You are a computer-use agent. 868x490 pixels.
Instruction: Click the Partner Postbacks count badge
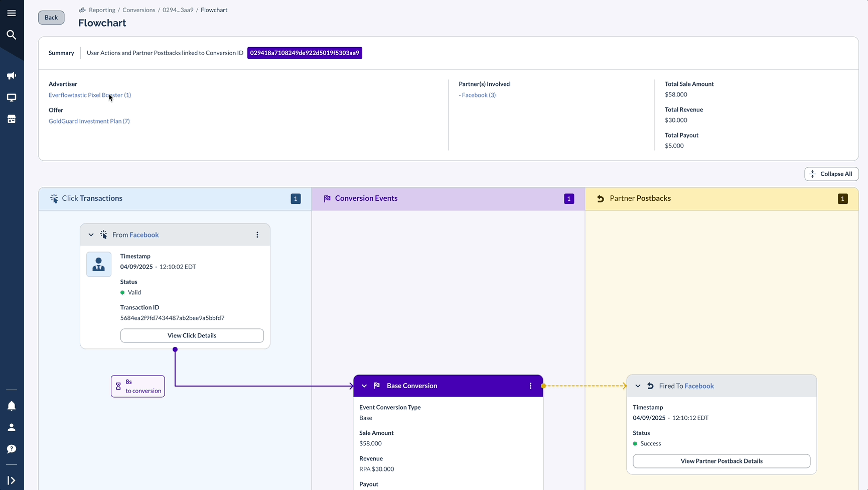tap(843, 199)
